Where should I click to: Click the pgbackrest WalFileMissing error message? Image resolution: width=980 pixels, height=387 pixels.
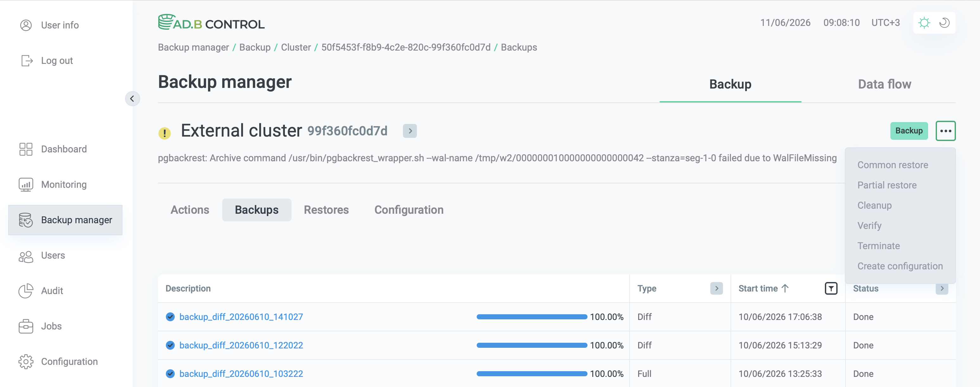click(497, 158)
